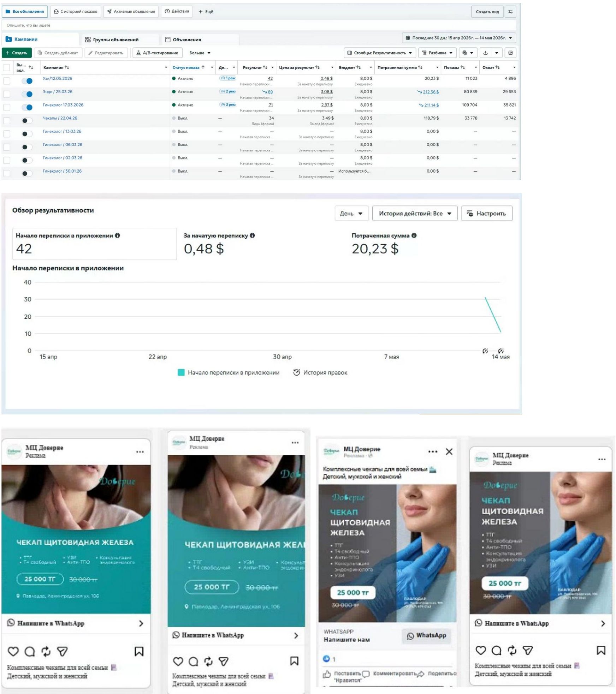Close the Facebook ad preview with X
616x694 pixels.
point(449,451)
